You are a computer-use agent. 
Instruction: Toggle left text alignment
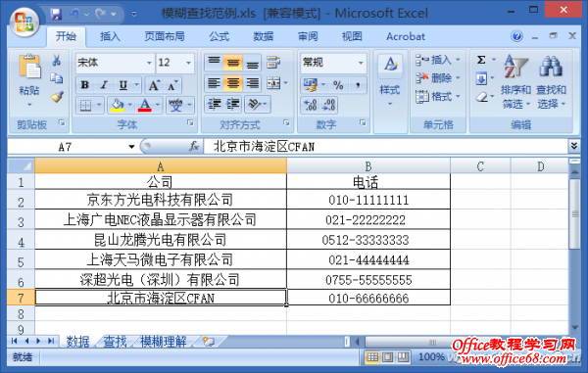(214, 83)
